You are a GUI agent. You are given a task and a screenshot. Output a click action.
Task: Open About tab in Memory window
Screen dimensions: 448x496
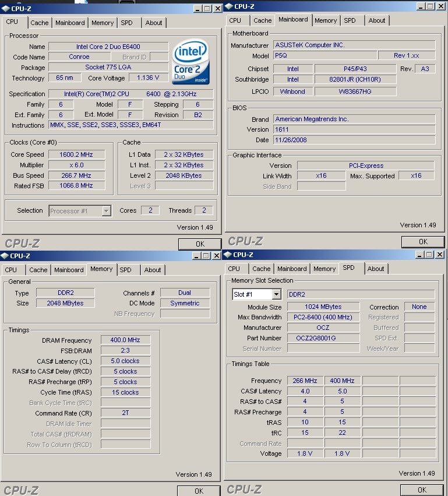(x=153, y=270)
